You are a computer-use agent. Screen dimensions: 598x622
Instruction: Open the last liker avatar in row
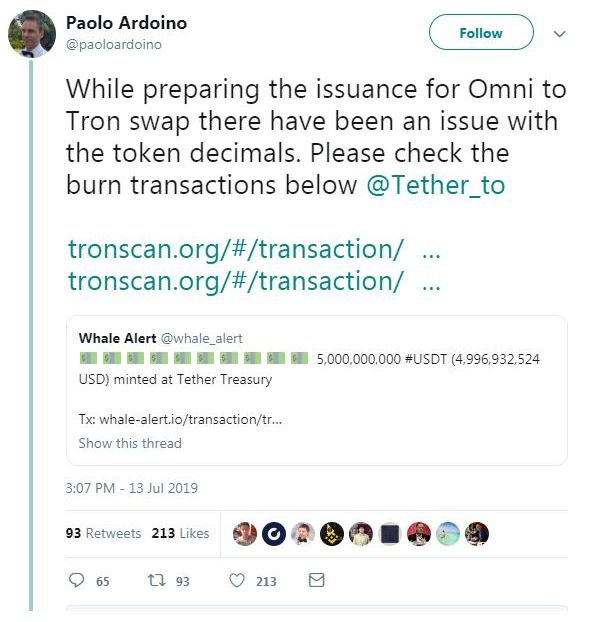coord(477,534)
